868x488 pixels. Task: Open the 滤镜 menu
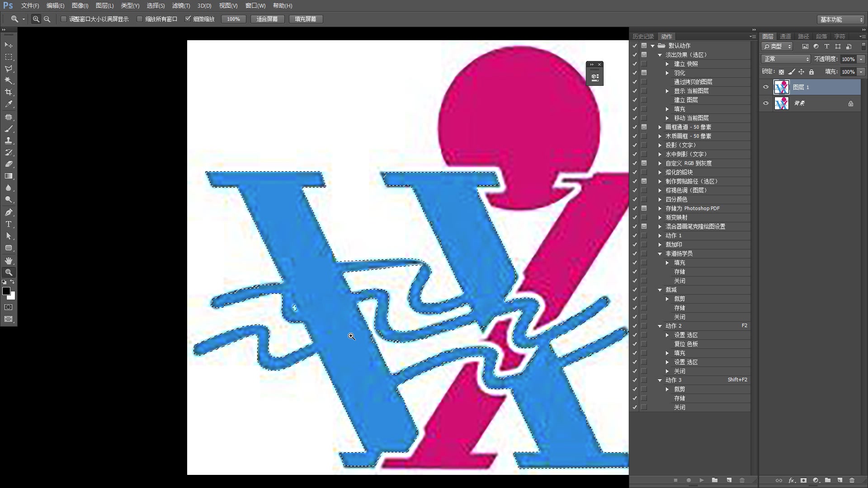point(180,6)
